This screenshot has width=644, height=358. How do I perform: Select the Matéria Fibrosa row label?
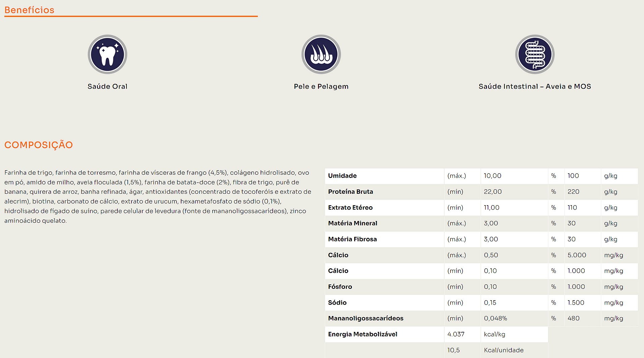coord(352,239)
